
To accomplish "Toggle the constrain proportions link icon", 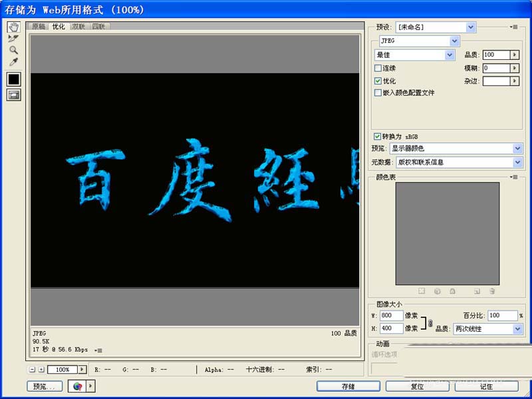I will point(430,323).
